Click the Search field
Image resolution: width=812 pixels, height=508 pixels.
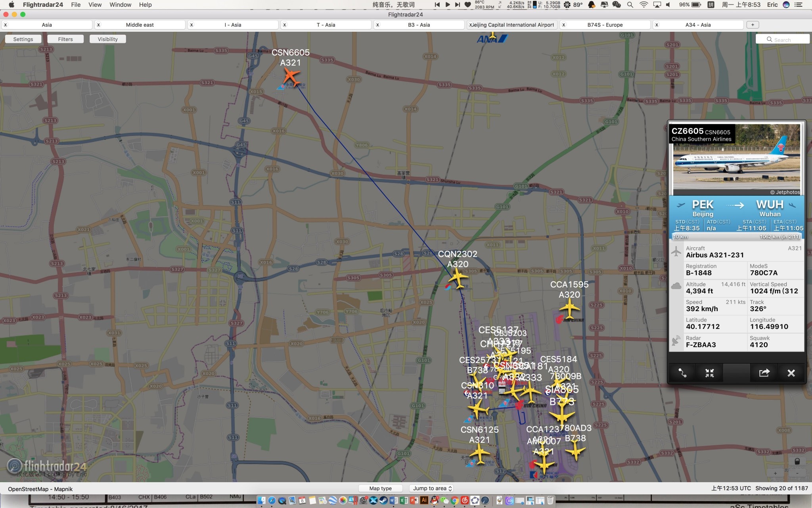[783, 39]
